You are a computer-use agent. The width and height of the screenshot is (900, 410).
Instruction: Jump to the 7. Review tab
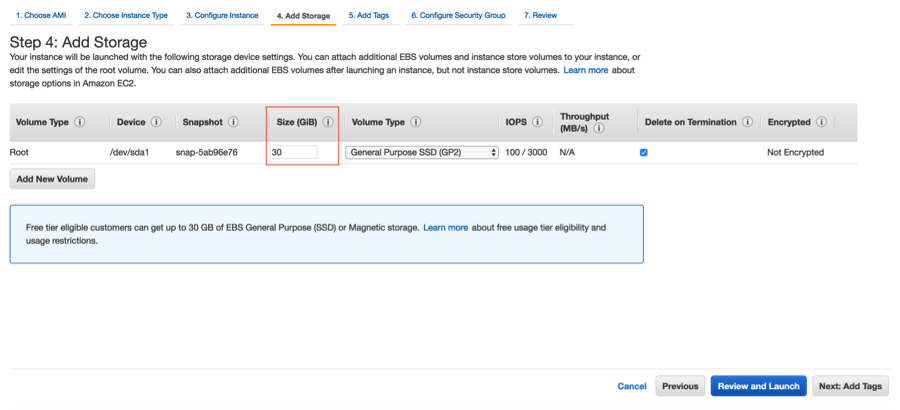tap(540, 16)
